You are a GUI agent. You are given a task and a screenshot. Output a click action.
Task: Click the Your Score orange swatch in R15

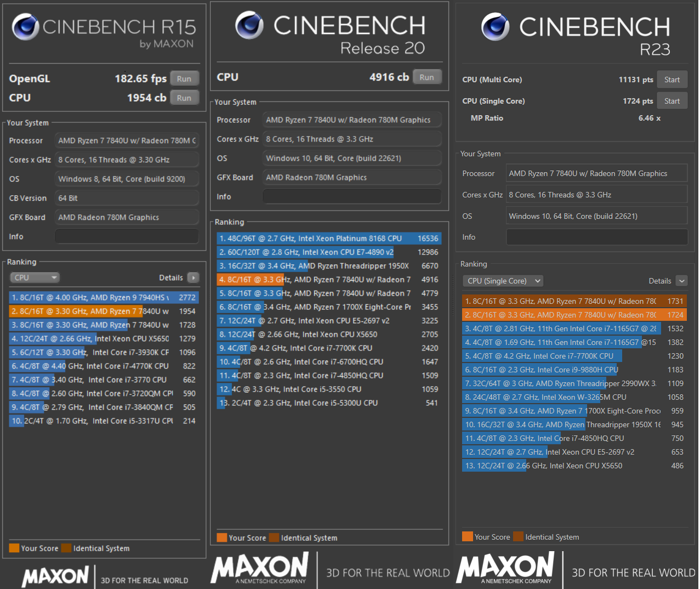pos(14,548)
